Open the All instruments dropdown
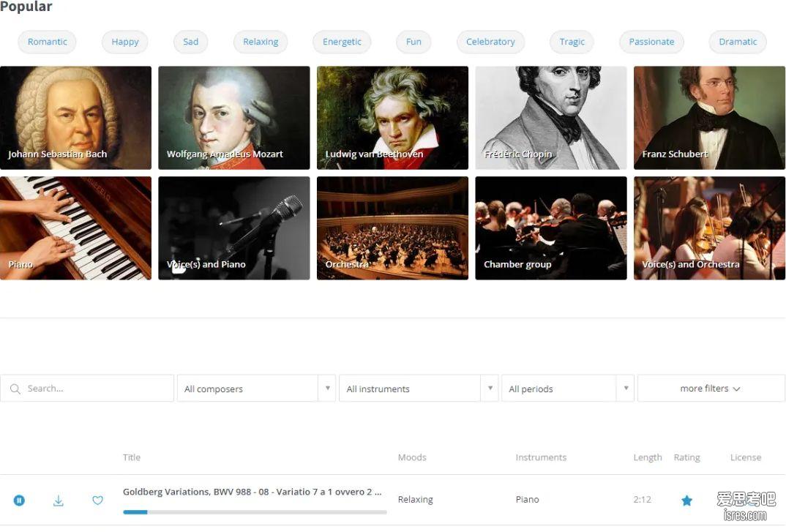This screenshot has height=532, width=786. [418, 388]
